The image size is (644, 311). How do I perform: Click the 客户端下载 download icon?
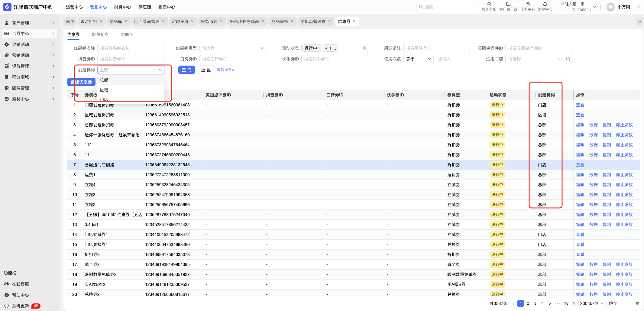[508, 5]
